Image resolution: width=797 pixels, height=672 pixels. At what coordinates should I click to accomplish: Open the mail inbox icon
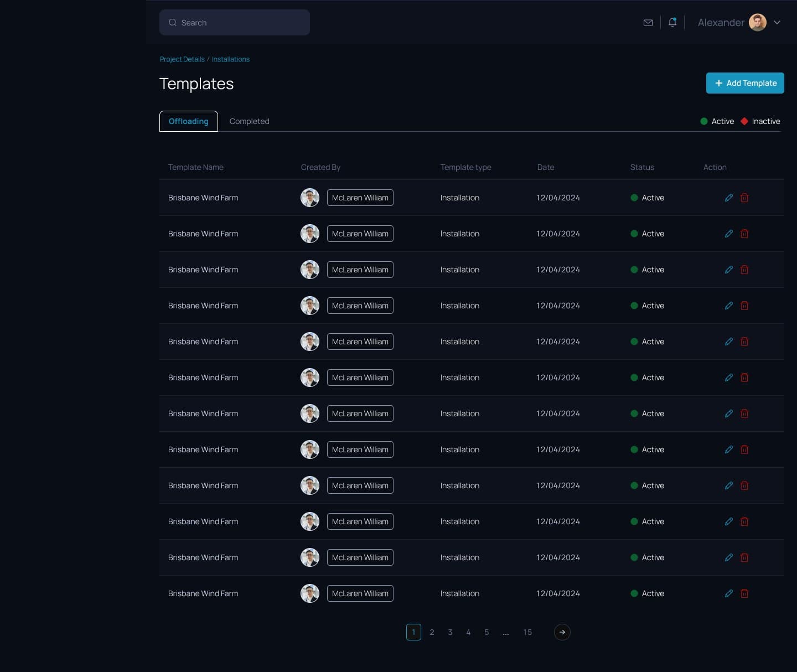[x=648, y=23]
